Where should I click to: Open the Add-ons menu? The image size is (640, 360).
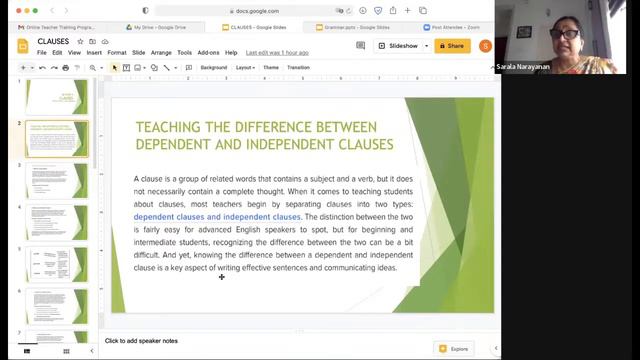208,53
